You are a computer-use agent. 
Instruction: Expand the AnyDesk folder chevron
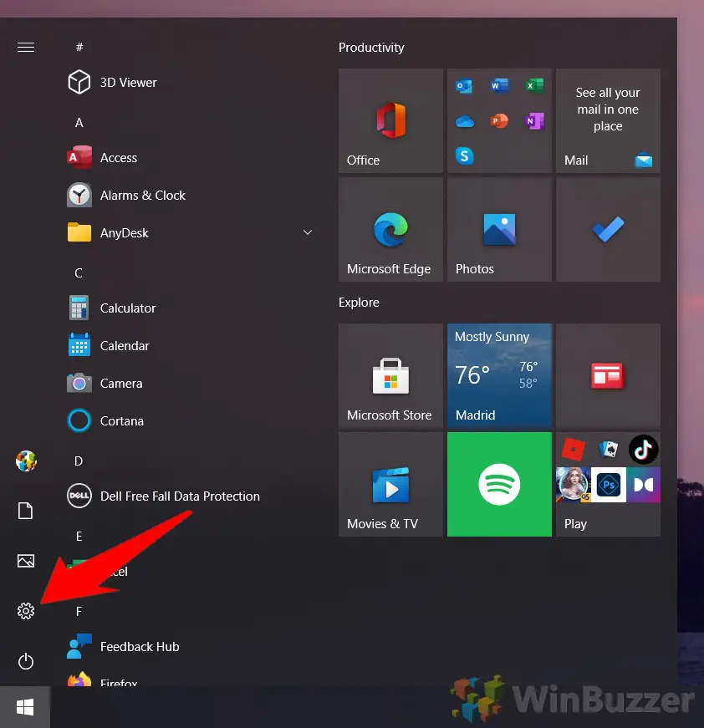pos(308,232)
